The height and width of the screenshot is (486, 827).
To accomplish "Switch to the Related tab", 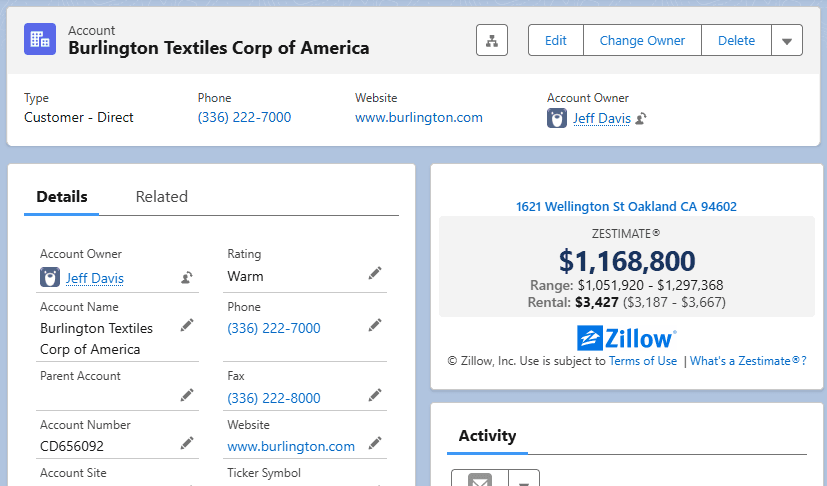I will click(161, 197).
